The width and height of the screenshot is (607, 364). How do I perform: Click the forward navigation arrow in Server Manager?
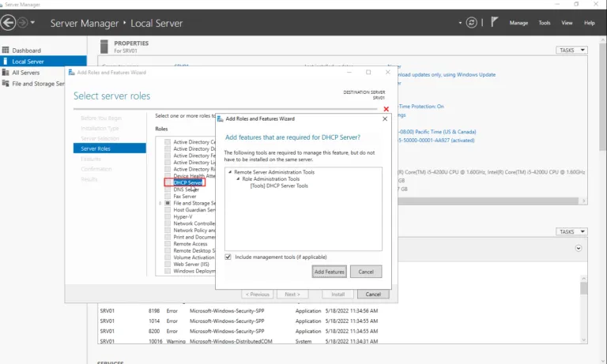point(22,23)
